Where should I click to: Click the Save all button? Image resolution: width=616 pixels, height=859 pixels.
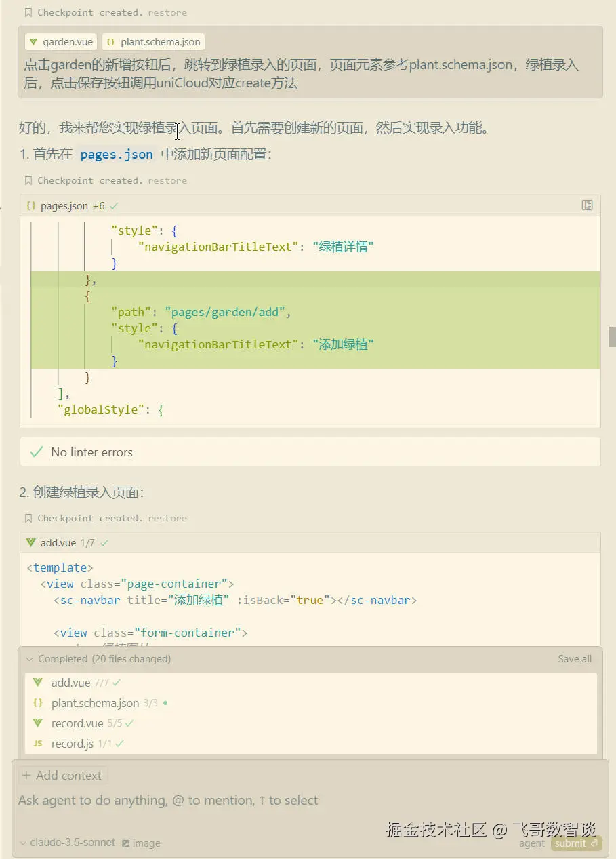click(x=575, y=659)
